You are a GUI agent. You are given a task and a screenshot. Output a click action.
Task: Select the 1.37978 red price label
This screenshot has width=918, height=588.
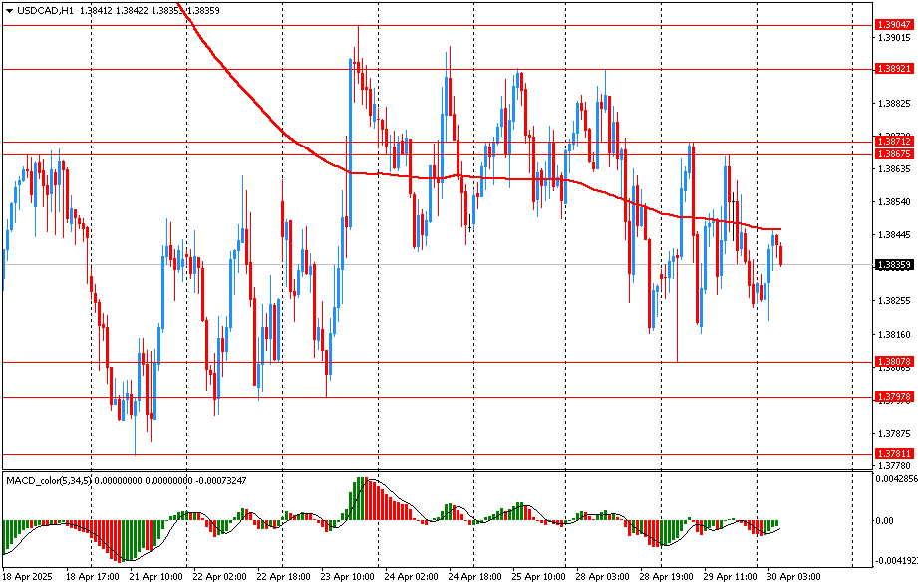891,397
